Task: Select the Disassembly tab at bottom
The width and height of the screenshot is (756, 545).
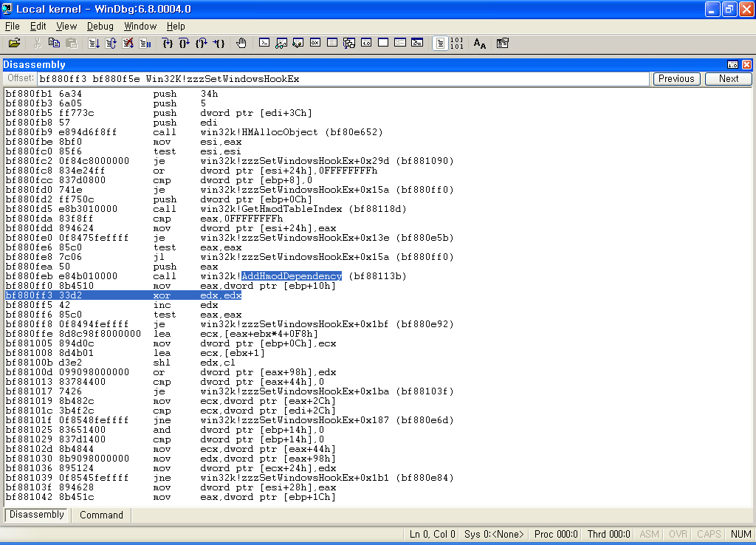Action: (37, 515)
